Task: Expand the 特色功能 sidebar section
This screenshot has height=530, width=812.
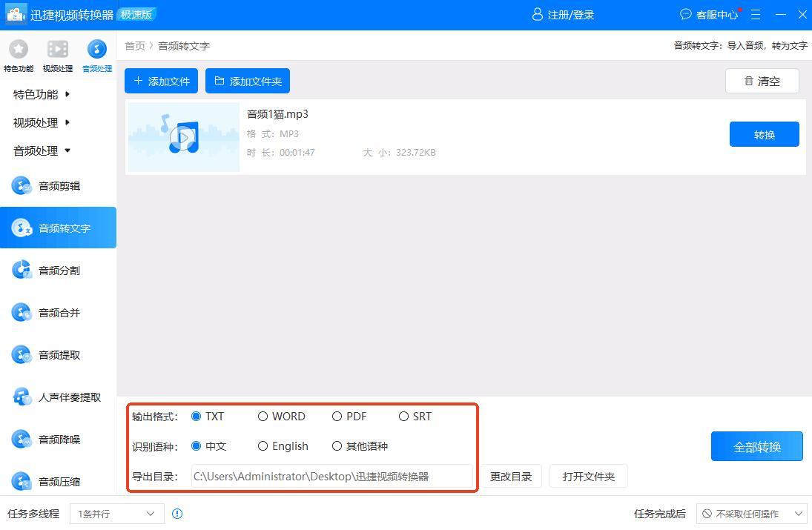Action: tap(42, 94)
